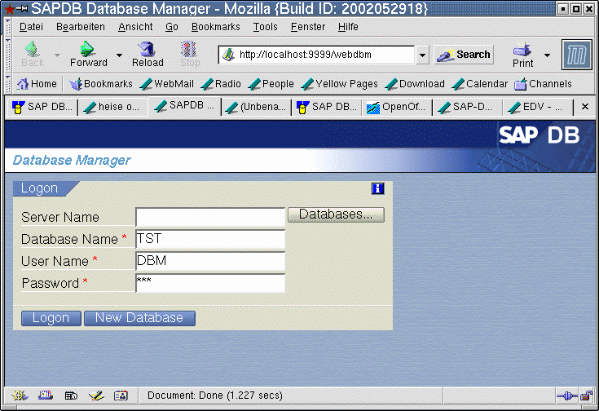Focus the Server Name input field

(x=210, y=217)
